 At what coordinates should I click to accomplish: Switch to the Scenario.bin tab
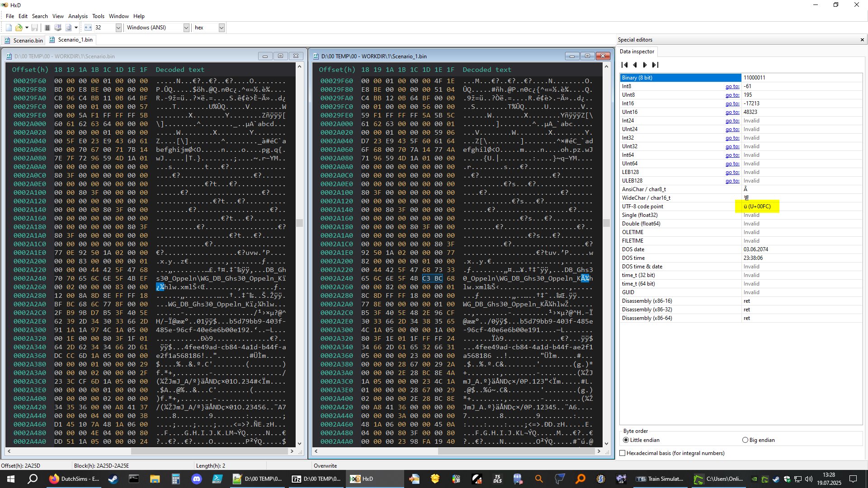(x=24, y=40)
